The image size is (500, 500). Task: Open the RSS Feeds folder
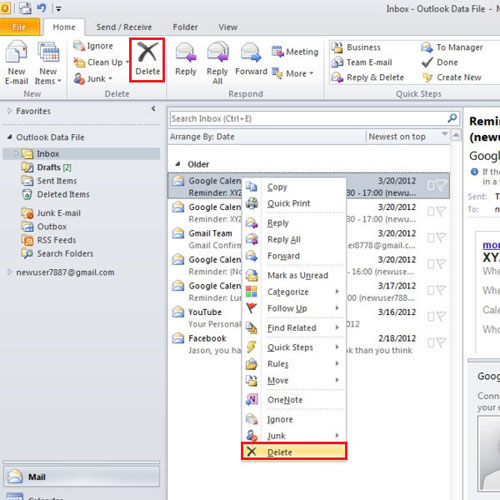(49, 240)
